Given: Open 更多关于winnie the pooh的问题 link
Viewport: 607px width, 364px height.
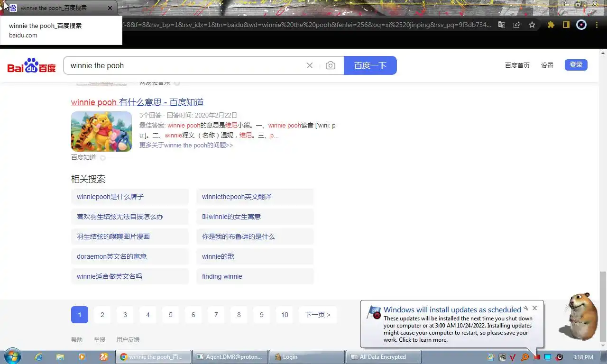Looking at the screenshot, I should [186, 145].
